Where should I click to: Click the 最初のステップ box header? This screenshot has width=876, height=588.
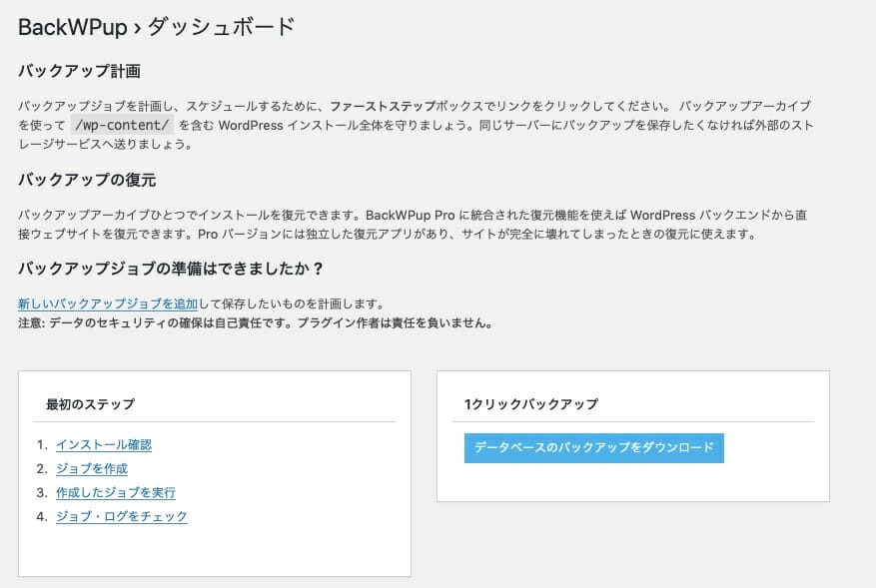(x=90, y=404)
